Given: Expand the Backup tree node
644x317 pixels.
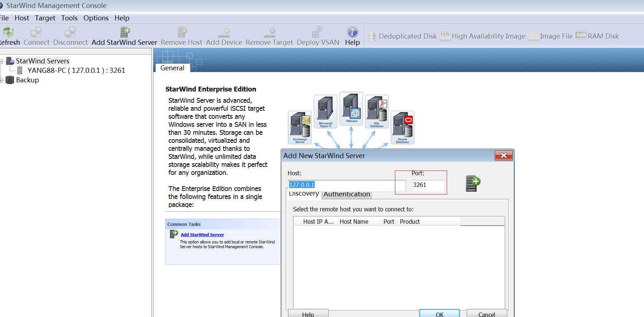Looking at the screenshot, I should click(x=1, y=80).
